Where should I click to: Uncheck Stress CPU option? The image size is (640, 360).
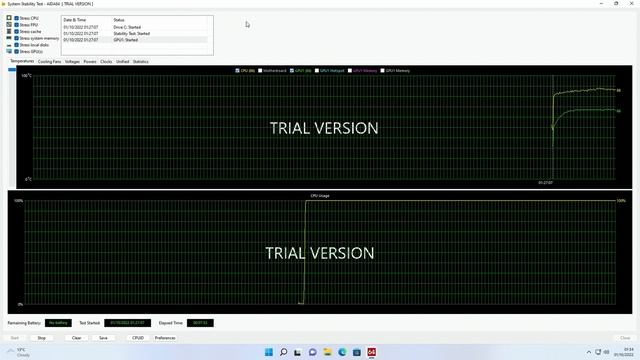click(x=17, y=18)
